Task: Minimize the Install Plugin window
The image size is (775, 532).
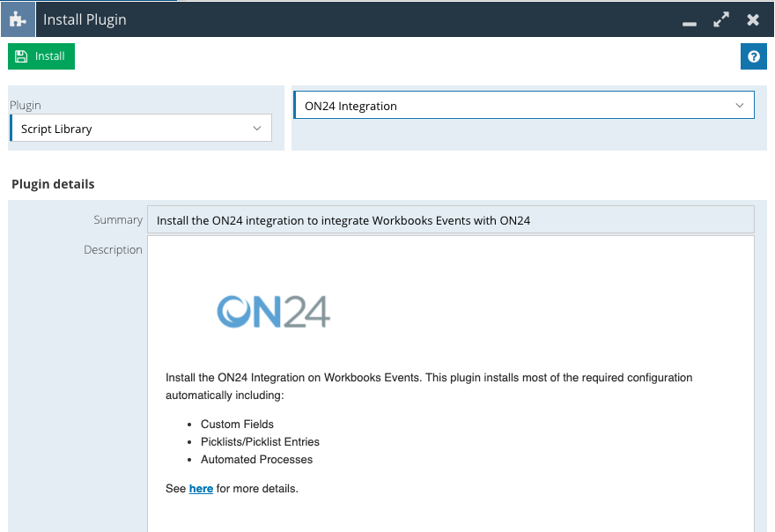Action: click(x=689, y=23)
